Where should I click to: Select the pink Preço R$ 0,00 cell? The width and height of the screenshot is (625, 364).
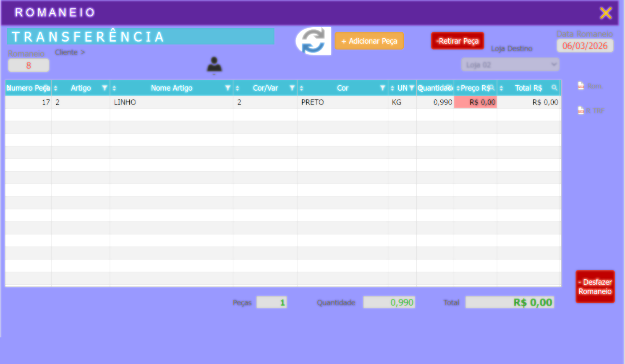(475, 102)
